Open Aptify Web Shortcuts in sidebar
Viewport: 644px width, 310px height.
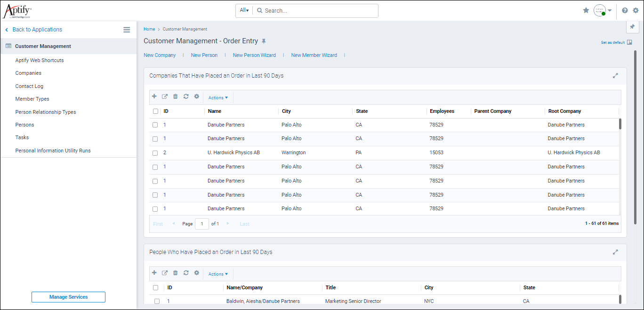(40, 60)
